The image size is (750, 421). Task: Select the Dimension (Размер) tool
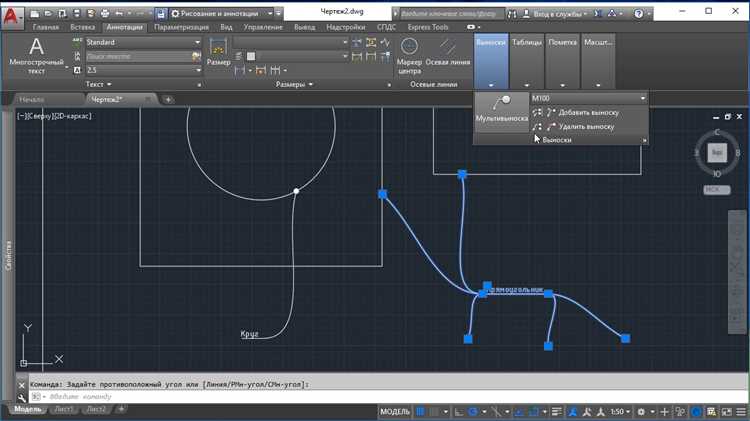pyautogui.click(x=218, y=52)
